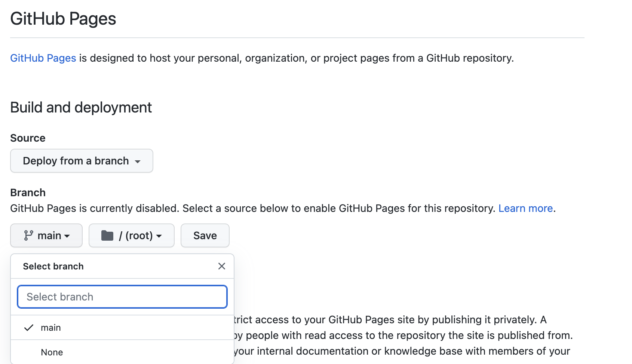Click the Save button
Image resolution: width=632 pixels, height=364 pixels.
205,235
